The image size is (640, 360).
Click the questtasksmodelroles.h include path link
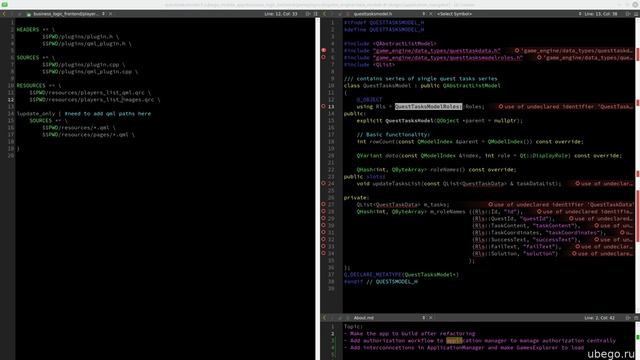[448, 58]
